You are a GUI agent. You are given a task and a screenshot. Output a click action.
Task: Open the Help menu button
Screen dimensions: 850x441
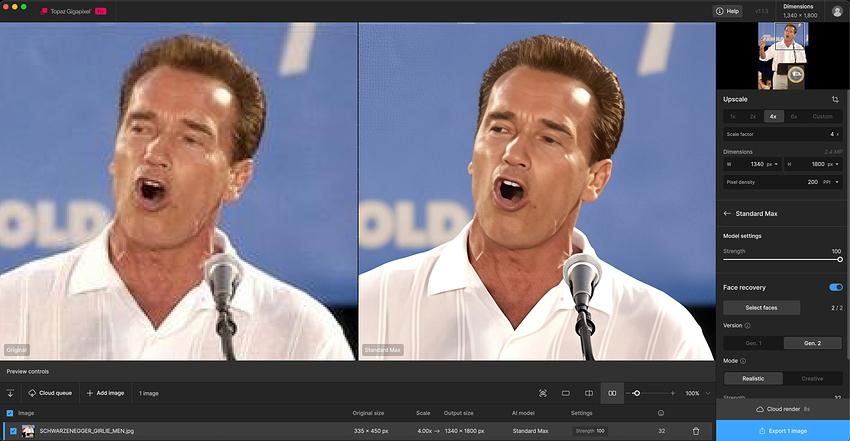point(727,11)
